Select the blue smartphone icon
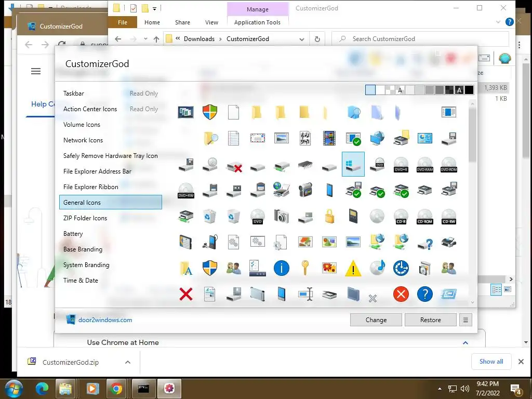 (329, 190)
